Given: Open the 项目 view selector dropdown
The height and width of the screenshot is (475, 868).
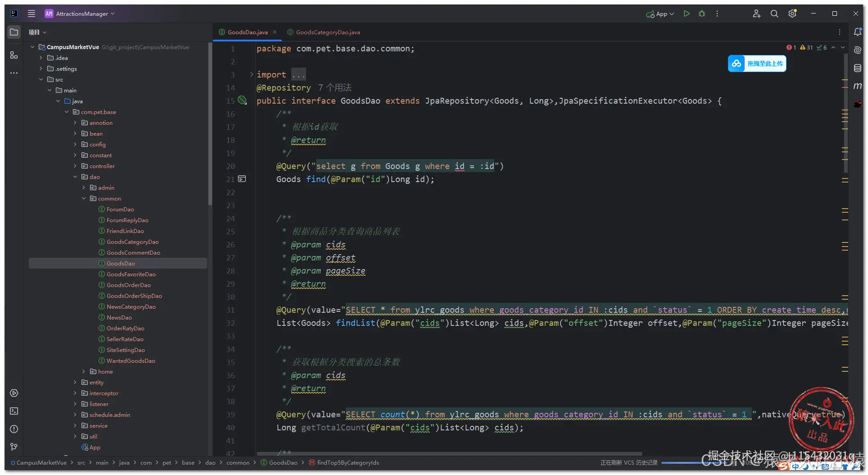Looking at the screenshot, I should pyautogui.click(x=38, y=32).
